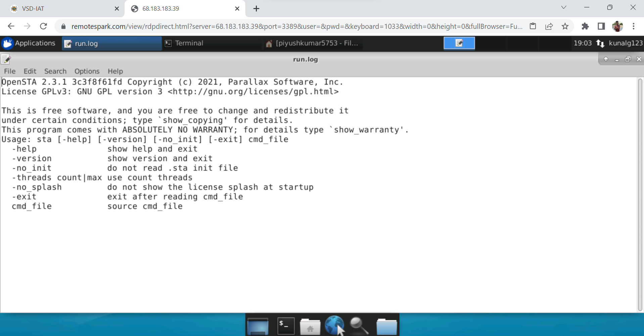The height and width of the screenshot is (336, 644).
Task: Launch the web browser globe in the dock
Action: tap(333, 325)
